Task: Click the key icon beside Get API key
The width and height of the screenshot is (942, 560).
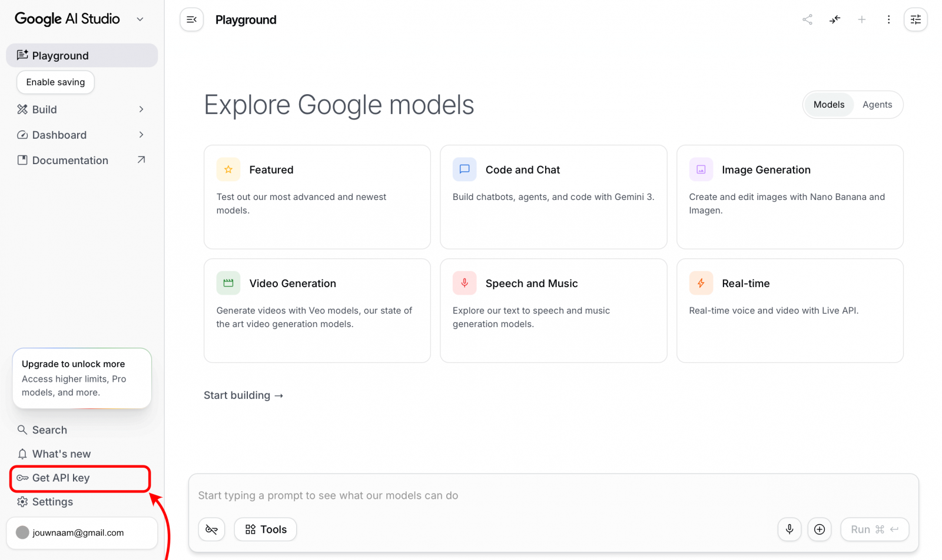Action: [22, 478]
